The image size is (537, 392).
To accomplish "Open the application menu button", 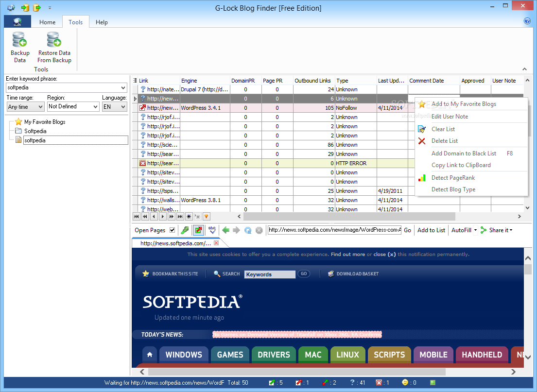I will click(x=17, y=22).
